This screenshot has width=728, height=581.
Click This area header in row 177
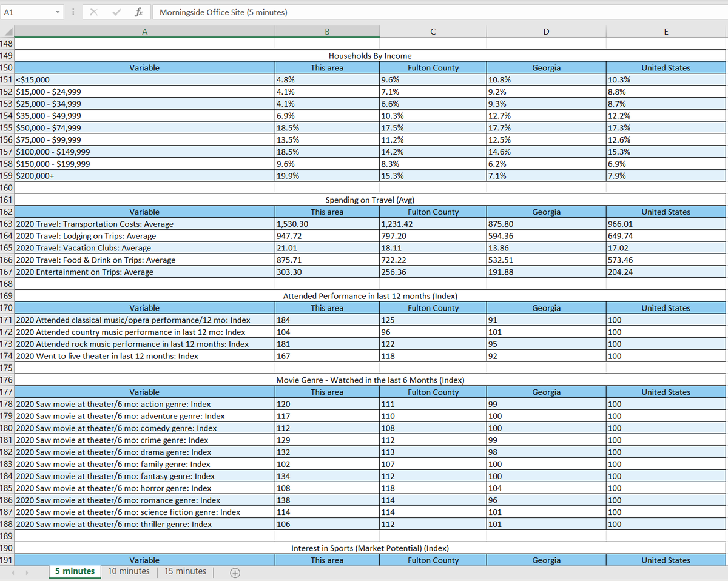click(x=327, y=392)
